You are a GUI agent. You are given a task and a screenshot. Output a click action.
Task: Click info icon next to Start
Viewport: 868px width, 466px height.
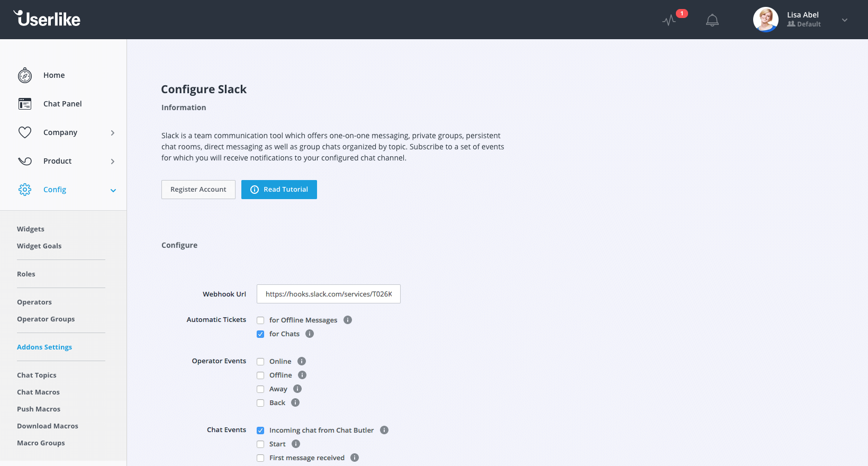296,444
